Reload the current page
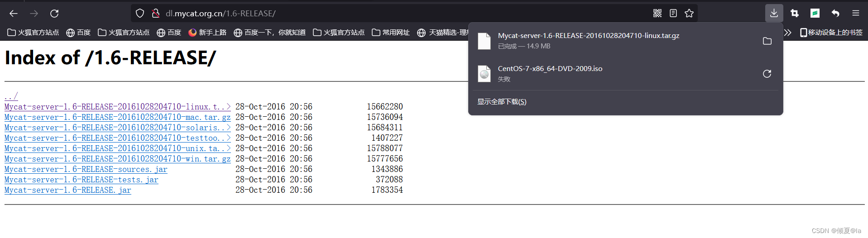The height and width of the screenshot is (238, 868). tap(54, 14)
